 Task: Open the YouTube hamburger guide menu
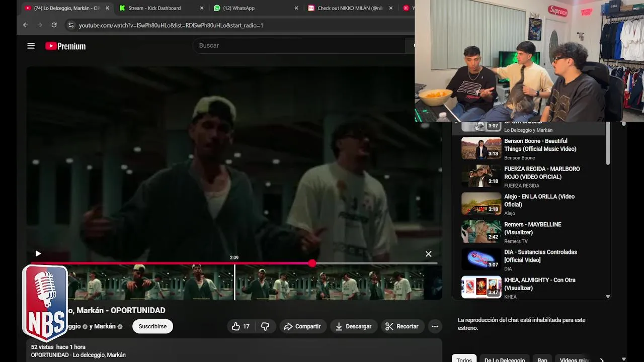coord(31,46)
